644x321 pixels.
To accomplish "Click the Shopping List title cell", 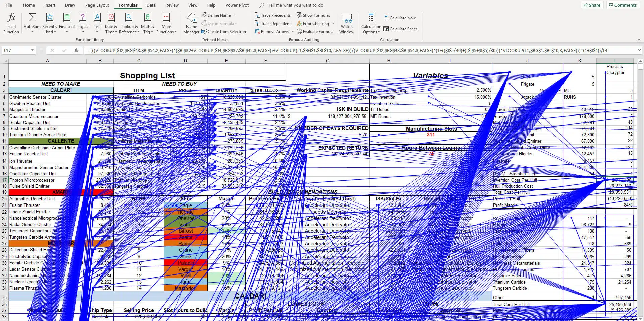I will tap(147, 76).
